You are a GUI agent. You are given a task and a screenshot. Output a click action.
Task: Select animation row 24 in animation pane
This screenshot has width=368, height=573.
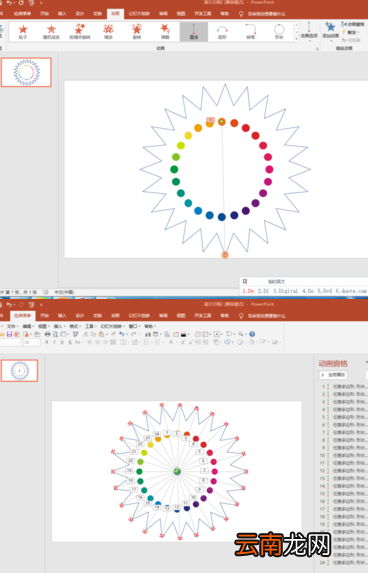click(344, 563)
